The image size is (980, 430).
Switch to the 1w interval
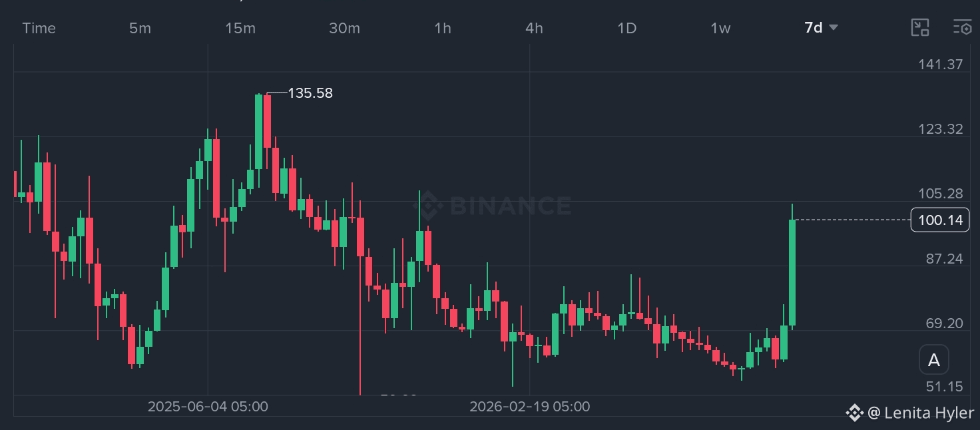click(720, 28)
